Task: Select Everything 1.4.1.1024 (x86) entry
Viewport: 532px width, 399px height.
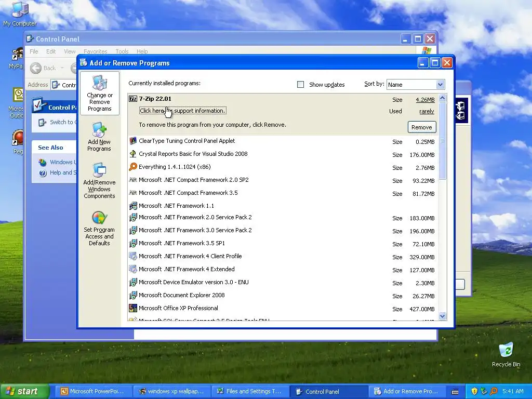Action: click(175, 167)
